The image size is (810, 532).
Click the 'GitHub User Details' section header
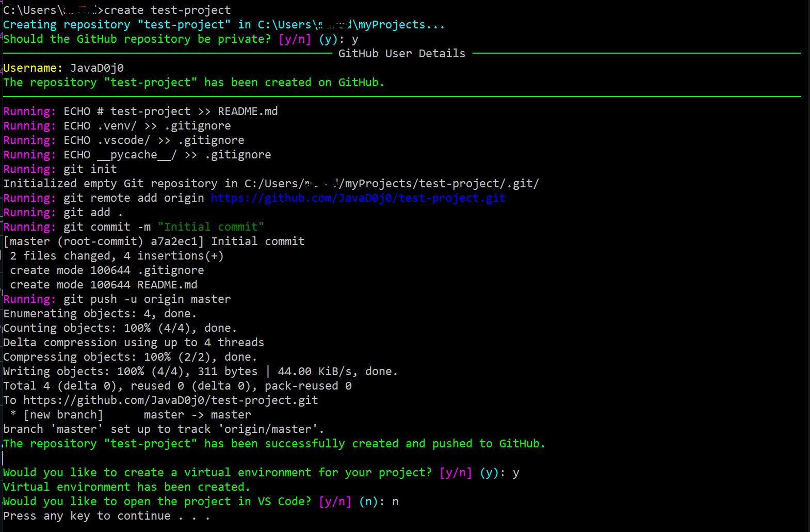[x=401, y=54]
